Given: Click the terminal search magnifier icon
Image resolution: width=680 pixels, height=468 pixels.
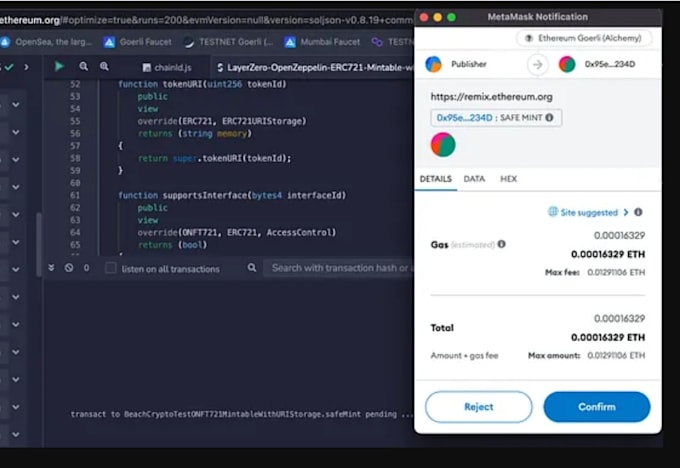Looking at the screenshot, I should click(252, 268).
